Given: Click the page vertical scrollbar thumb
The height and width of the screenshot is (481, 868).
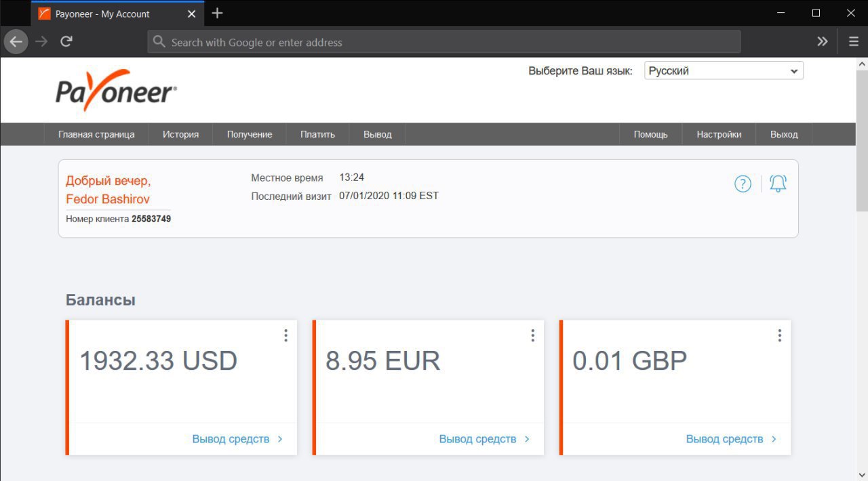Looking at the screenshot, I should click(x=861, y=141).
